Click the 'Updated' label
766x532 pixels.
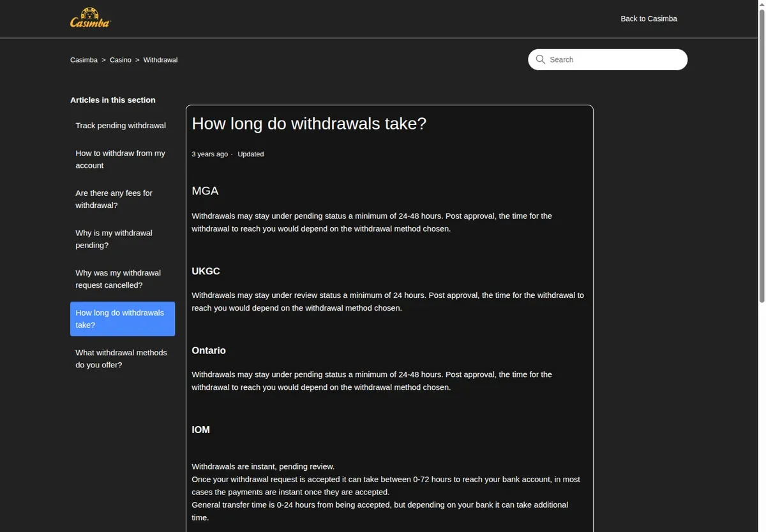click(251, 154)
